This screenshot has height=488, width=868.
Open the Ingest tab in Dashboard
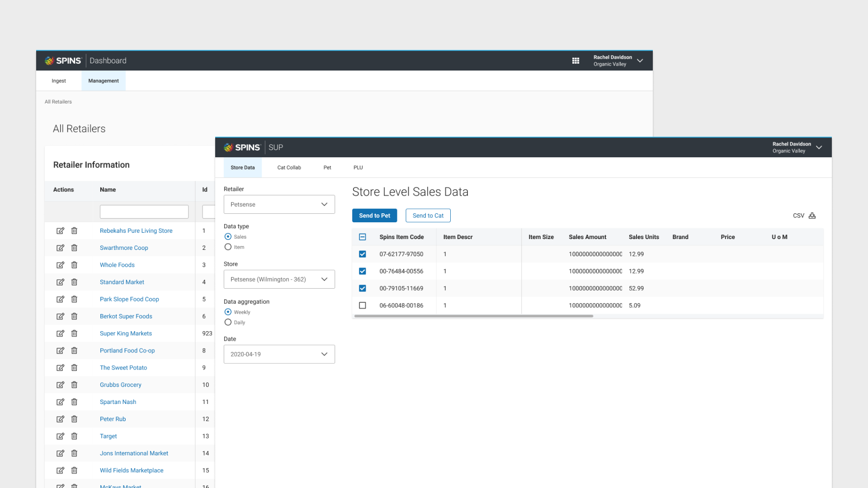coord(59,81)
